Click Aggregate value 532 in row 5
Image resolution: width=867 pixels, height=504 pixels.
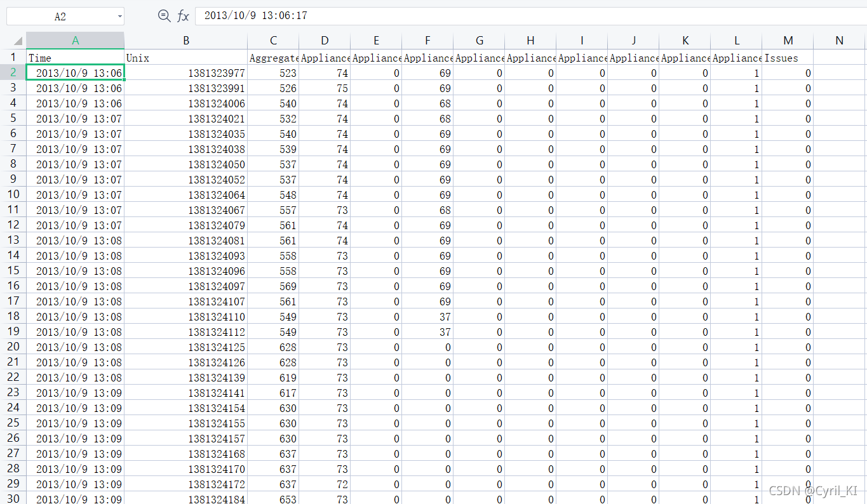(x=273, y=119)
